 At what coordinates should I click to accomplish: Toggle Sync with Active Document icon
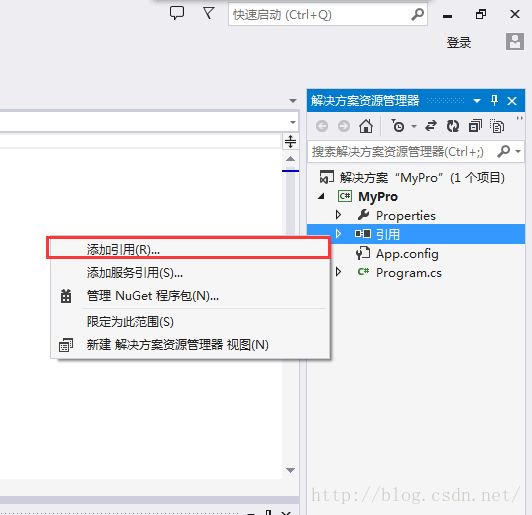click(x=431, y=126)
